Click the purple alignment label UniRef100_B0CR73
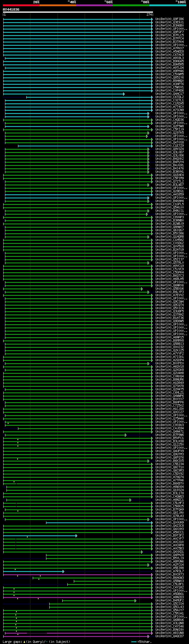Image resolution: width=189 pixels, height=644 pixels. [170, 575]
